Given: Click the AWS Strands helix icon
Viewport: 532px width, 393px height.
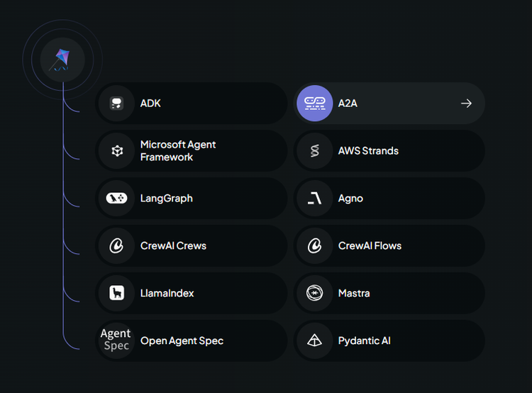Looking at the screenshot, I should tap(315, 150).
